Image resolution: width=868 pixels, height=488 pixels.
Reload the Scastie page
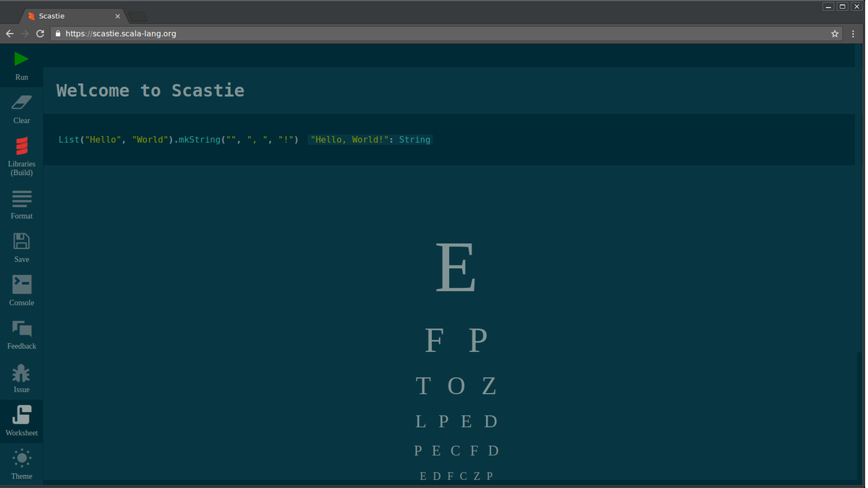[x=40, y=33]
